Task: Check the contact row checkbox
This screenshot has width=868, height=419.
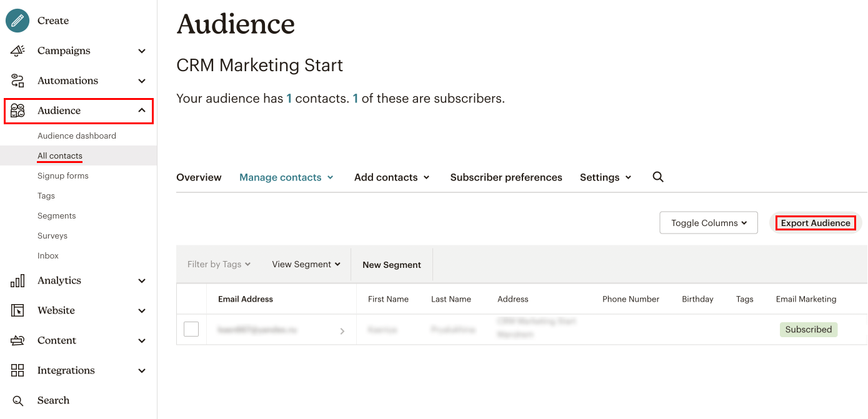Action: click(191, 329)
